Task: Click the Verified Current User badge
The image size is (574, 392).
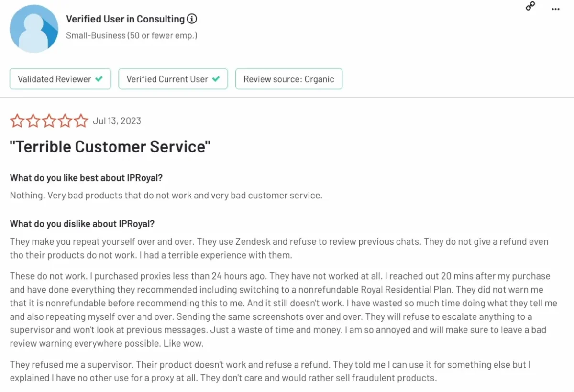Action: pos(173,79)
